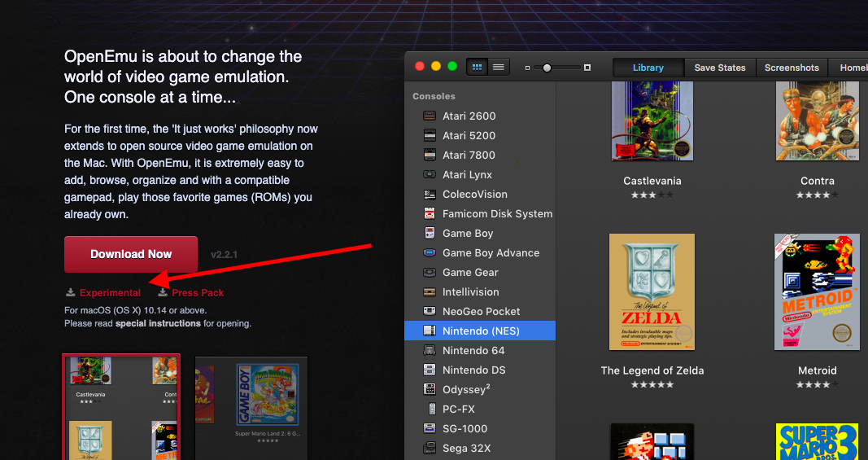Select the Metroid box art

pos(817,292)
